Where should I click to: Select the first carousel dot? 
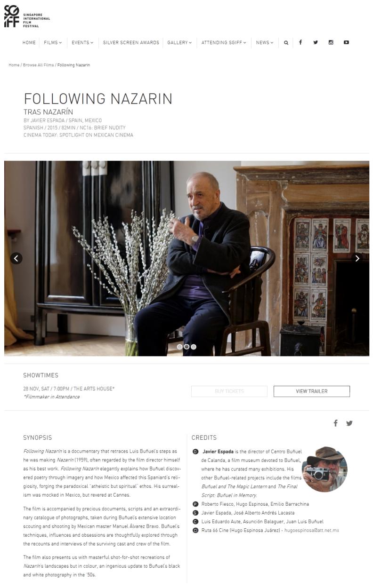click(x=179, y=347)
